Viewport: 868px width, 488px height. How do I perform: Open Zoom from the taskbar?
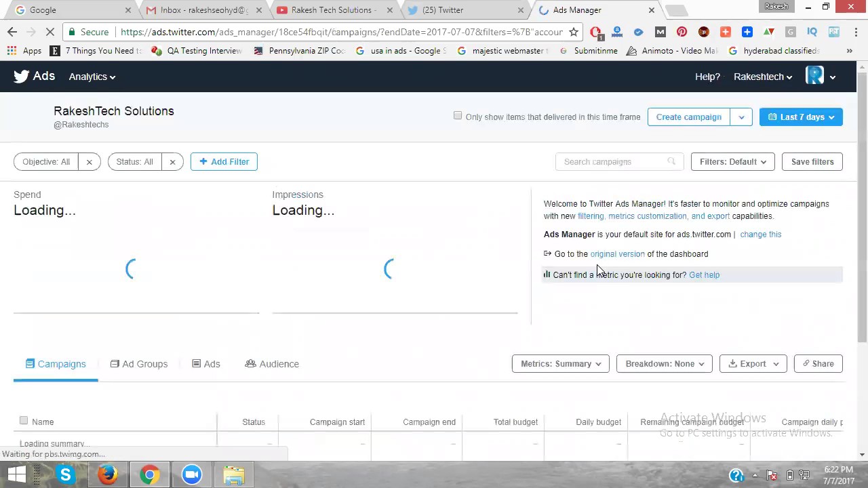tap(192, 474)
